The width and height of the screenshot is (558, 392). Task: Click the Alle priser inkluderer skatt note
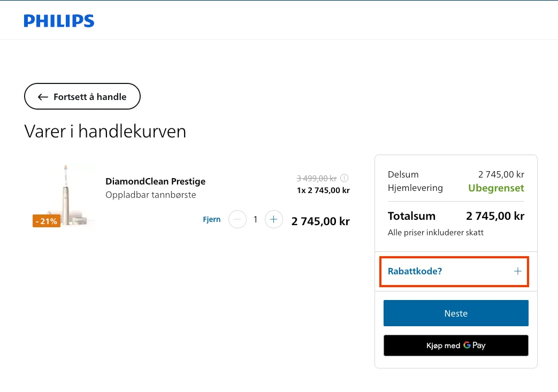point(435,233)
